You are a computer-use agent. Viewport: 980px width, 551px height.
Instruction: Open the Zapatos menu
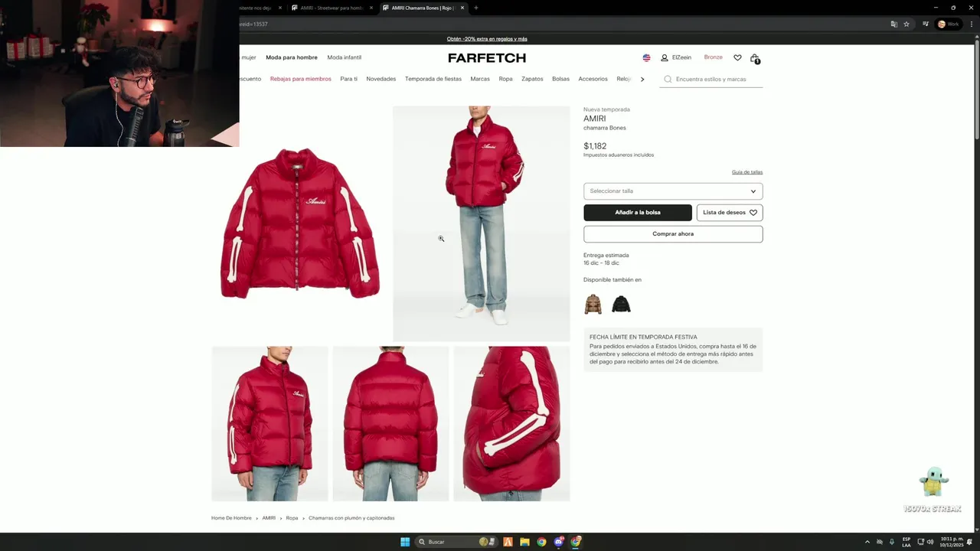pos(532,79)
